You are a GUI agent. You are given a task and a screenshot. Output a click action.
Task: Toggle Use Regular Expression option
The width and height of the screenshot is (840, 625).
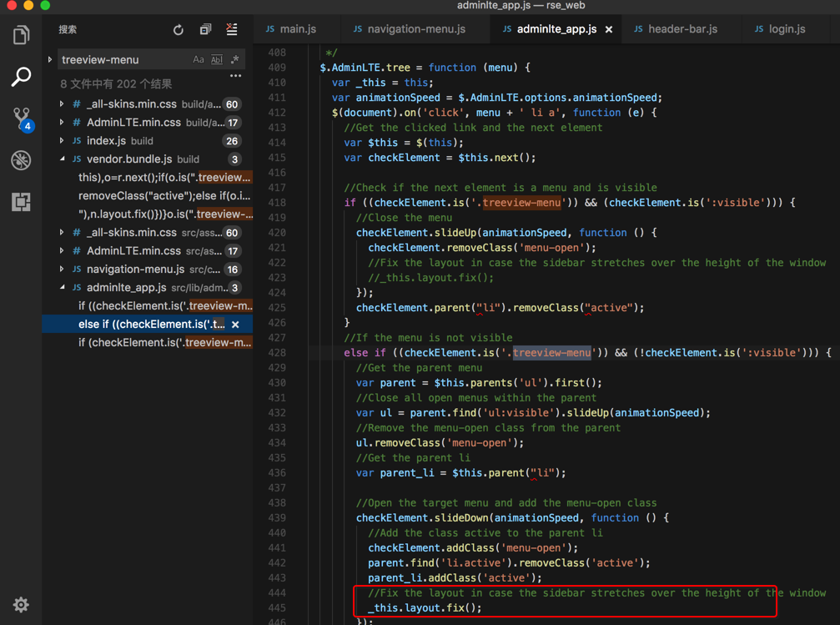point(235,60)
